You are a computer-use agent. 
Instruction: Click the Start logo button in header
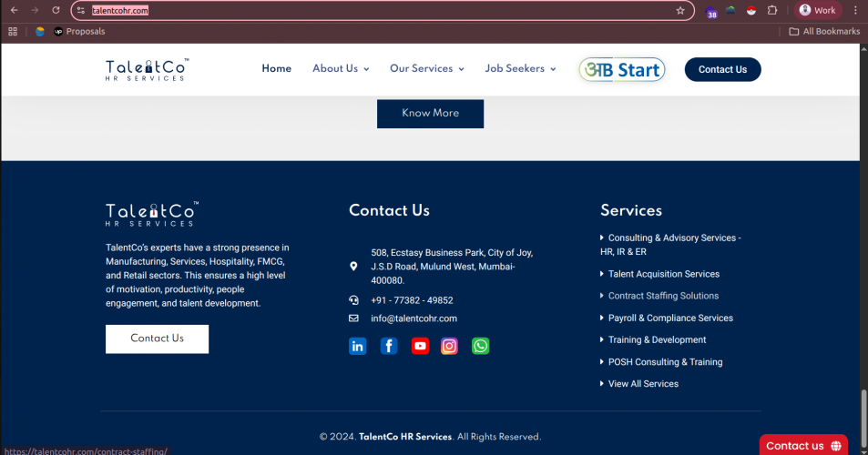pyautogui.click(x=622, y=70)
